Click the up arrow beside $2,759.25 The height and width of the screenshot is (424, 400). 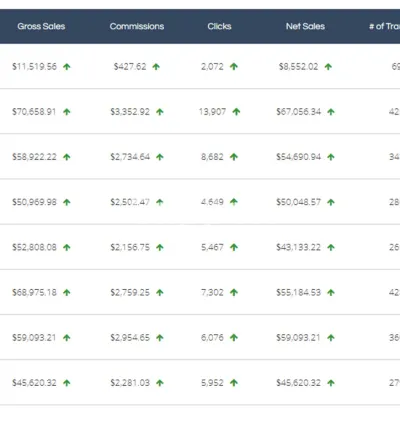tap(160, 293)
